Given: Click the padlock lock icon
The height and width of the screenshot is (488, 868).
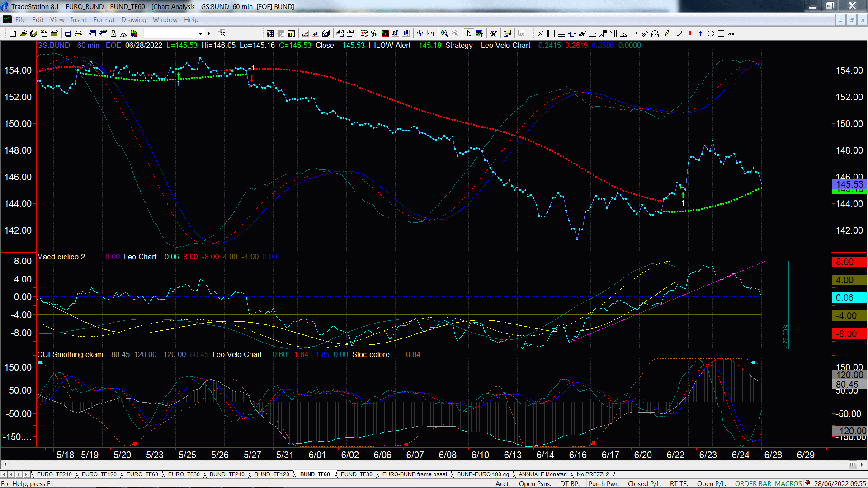Looking at the screenshot, I should [x=113, y=33].
